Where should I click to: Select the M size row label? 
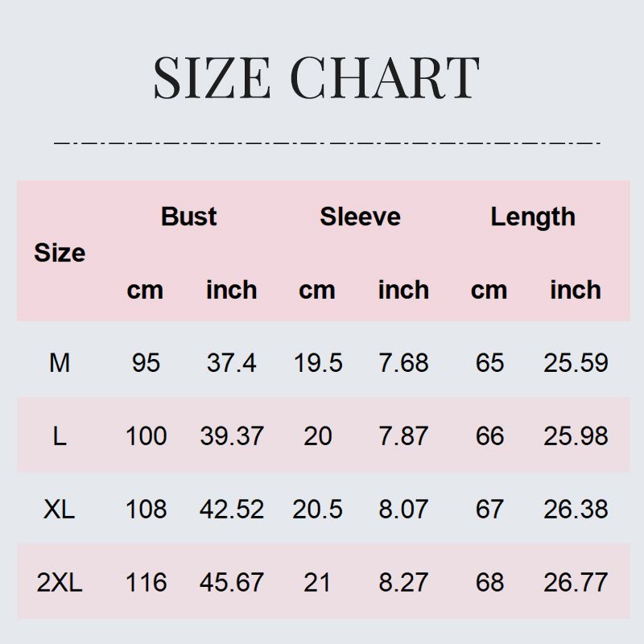click(60, 363)
